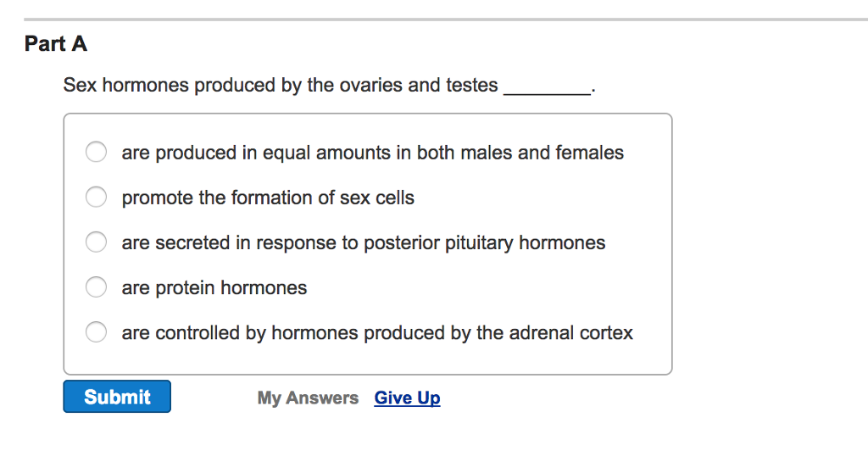Open the Give Up link
Screen dimensions: 868x473
tap(407, 398)
